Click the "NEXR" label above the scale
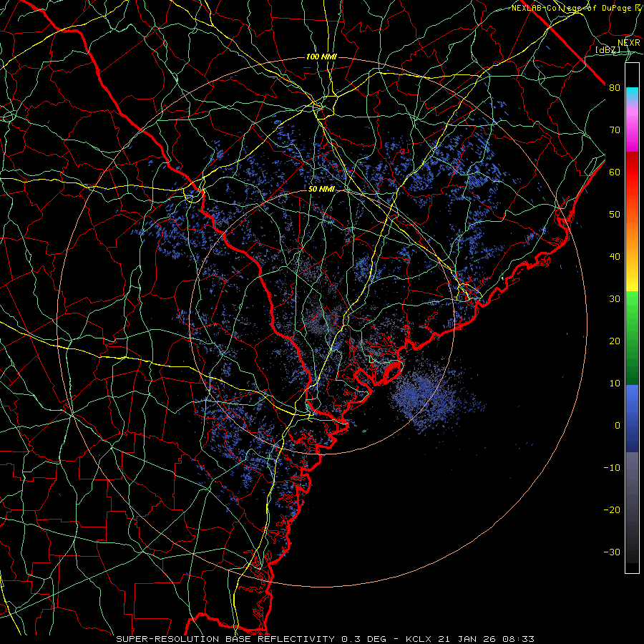 (x=628, y=43)
